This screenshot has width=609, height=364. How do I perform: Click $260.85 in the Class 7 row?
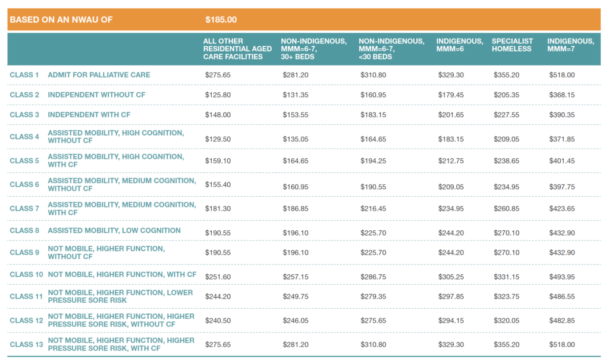(x=507, y=209)
